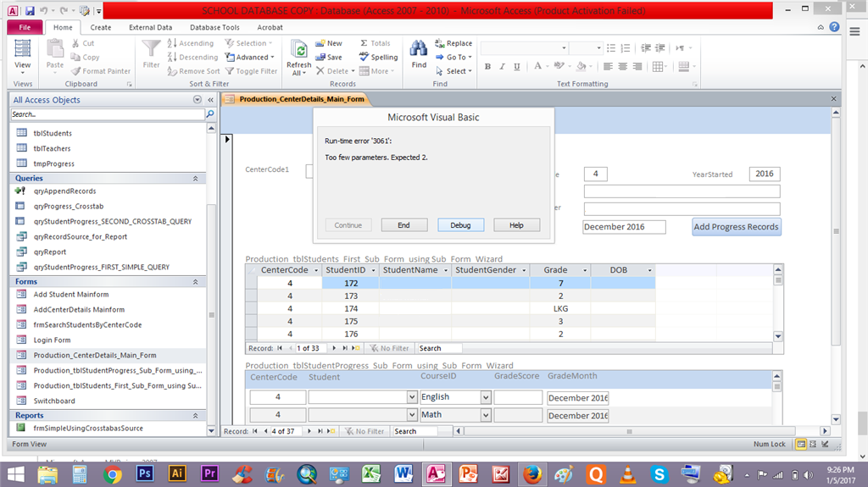Click the Find binoculars icon
The width and height of the screenshot is (868, 487).
(x=419, y=49)
